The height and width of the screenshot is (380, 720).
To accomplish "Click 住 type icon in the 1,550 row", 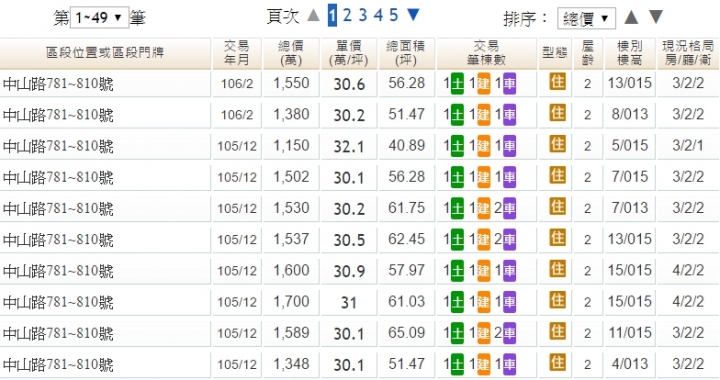I will (557, 82).
